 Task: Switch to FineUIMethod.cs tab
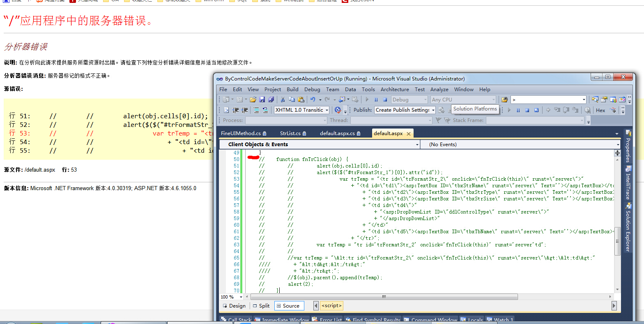(244, 133)
